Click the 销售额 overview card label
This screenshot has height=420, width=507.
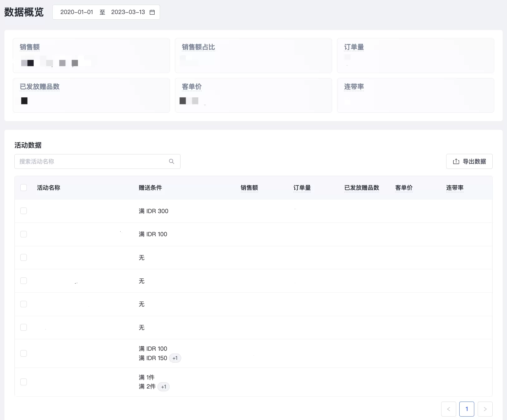click(x=30, y=47)
